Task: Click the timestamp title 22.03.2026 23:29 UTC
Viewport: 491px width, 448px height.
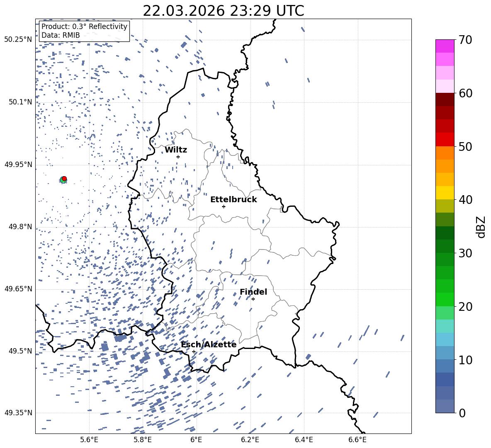Action: pos(223,11)
